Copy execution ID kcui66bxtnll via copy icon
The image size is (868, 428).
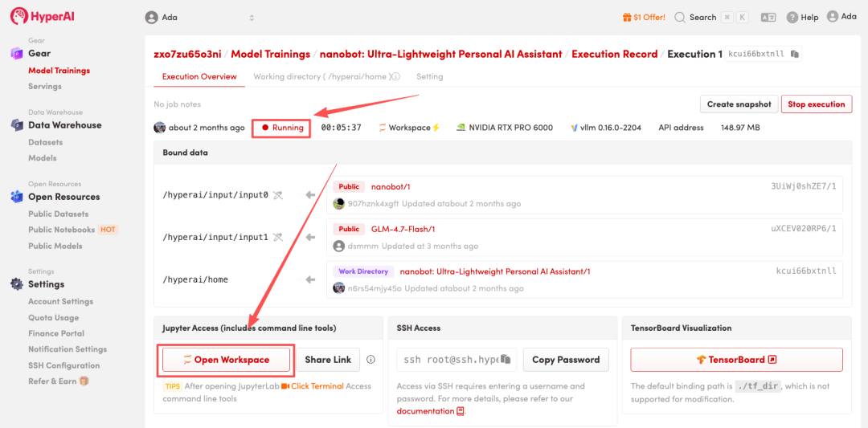794,54
